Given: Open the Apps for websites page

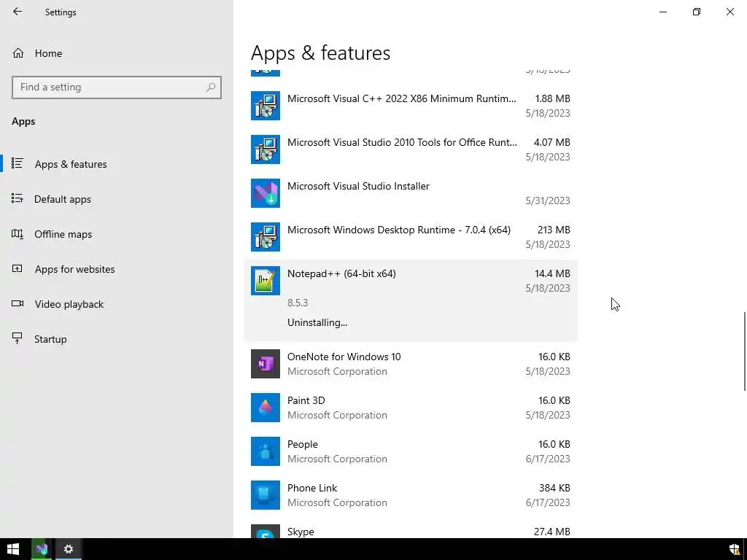Looking at the screenshot, I should 117,269.
